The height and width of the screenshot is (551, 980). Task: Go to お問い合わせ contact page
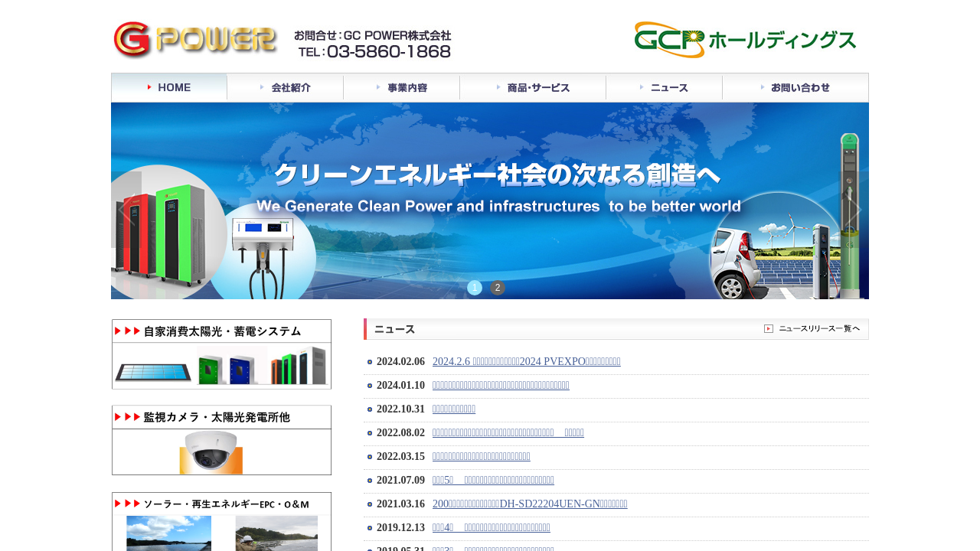(x=795, y=87)
